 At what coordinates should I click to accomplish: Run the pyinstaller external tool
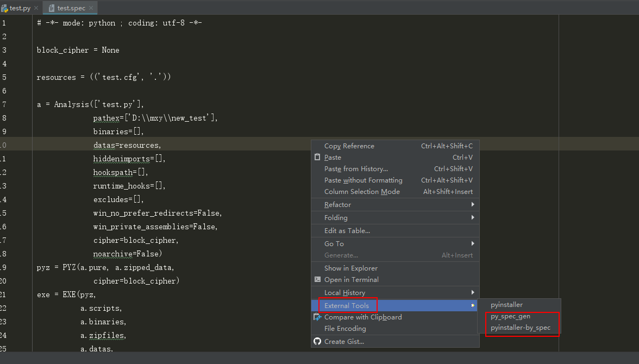(x=506, y=305)
